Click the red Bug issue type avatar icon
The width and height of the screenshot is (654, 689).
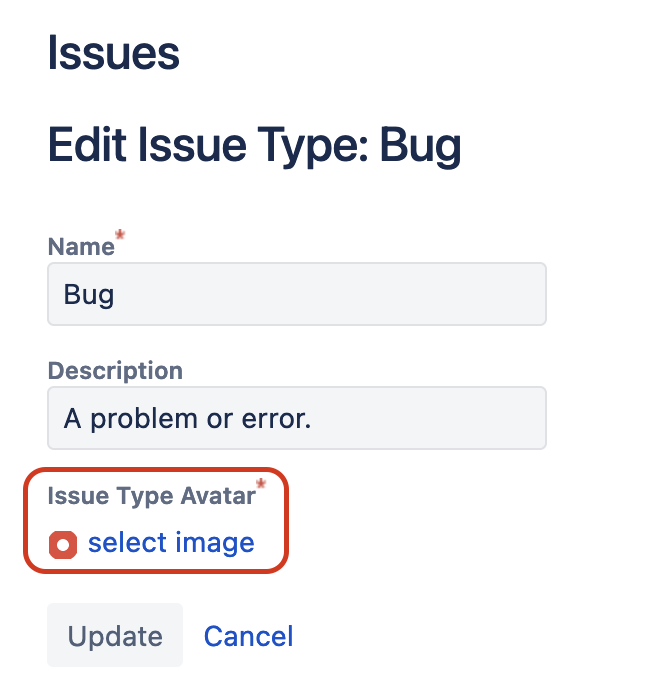pos(63,545)
